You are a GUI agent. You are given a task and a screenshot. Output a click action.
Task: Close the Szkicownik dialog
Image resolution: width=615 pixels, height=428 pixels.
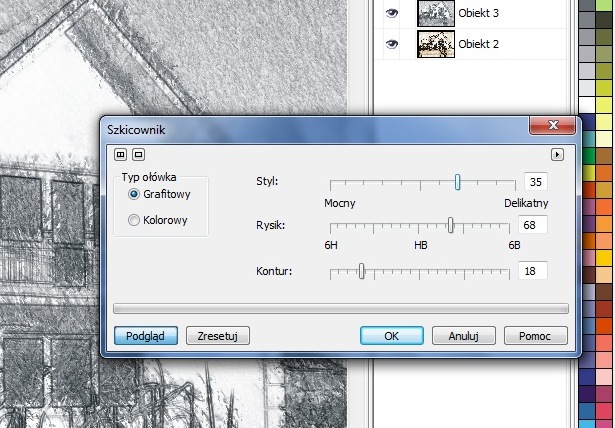[x=552, y=128]
